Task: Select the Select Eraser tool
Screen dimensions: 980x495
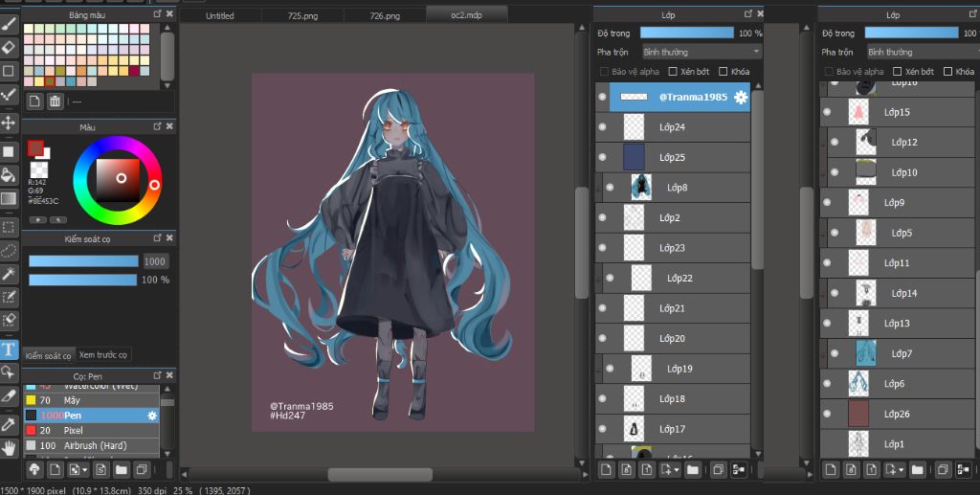Action: pyautogui.click(x=9, y=320)
